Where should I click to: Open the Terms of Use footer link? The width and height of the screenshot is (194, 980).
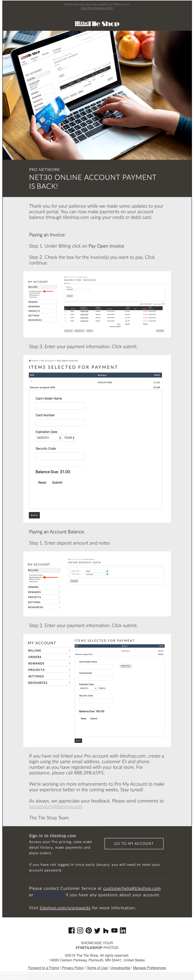(97, 968)
